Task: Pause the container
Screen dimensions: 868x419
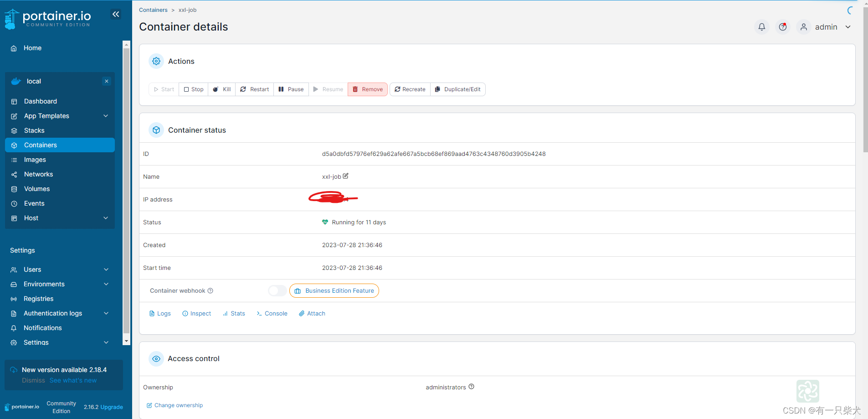Action: [x=291, y=89]
